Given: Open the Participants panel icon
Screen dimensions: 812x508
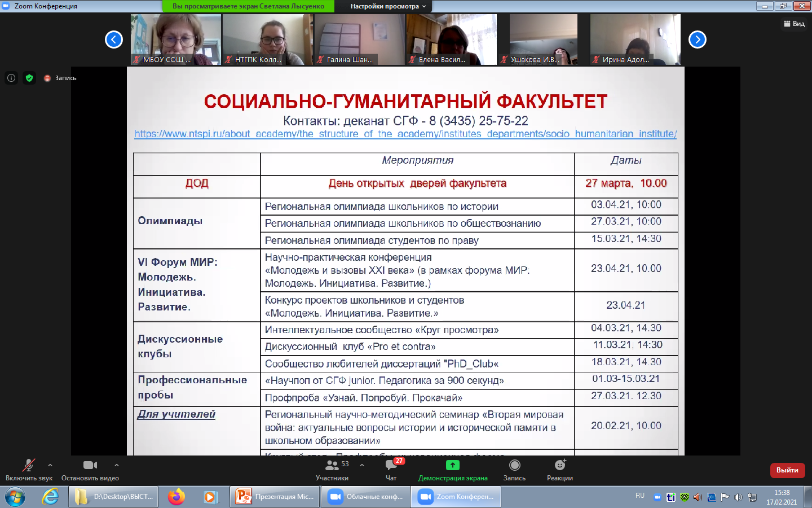Looking at the screenshot, I should [x=332, y=466].
